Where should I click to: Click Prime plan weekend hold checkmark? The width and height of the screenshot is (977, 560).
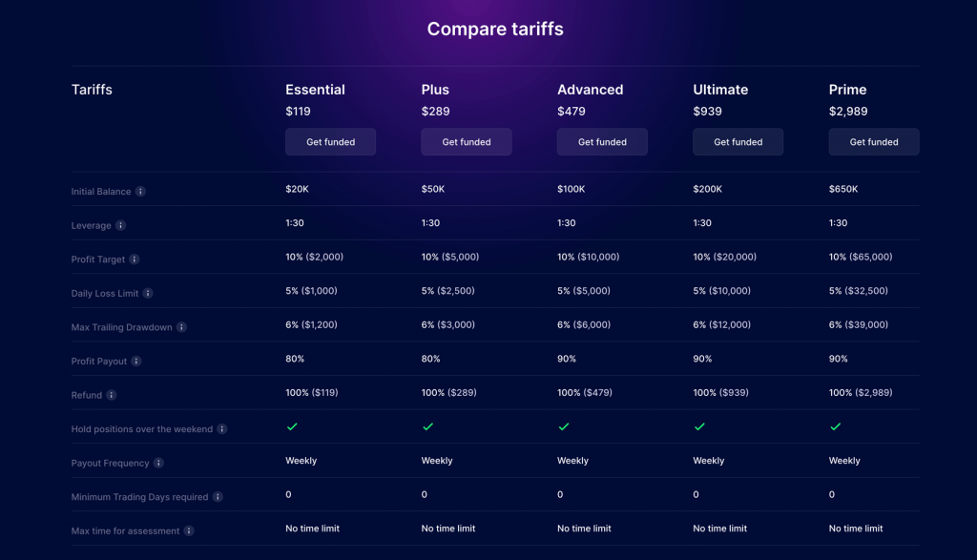[x=836, y=426]
